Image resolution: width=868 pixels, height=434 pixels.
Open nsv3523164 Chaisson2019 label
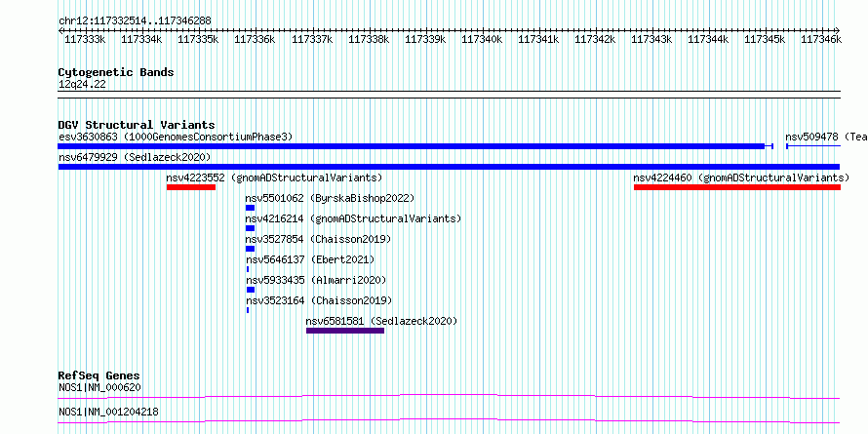click(319, 301)
